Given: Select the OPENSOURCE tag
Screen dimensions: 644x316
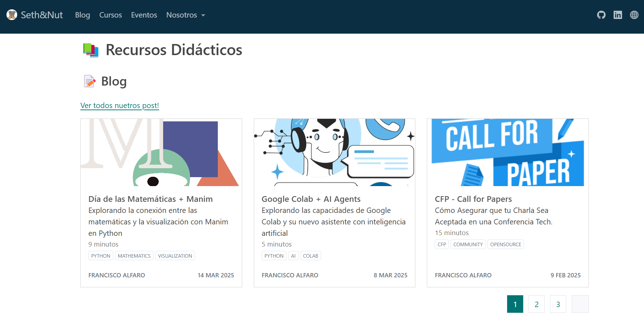Looking at the screenshot, I should [x=505, y=244].
